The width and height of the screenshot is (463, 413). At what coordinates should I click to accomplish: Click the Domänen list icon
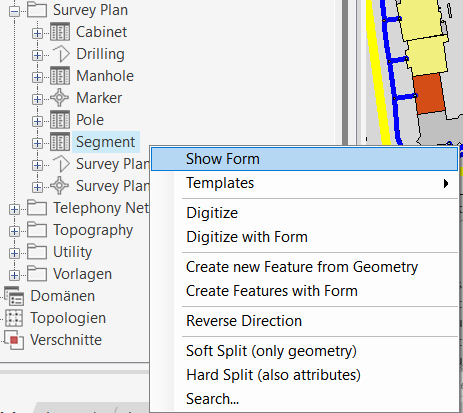point(15,296)
